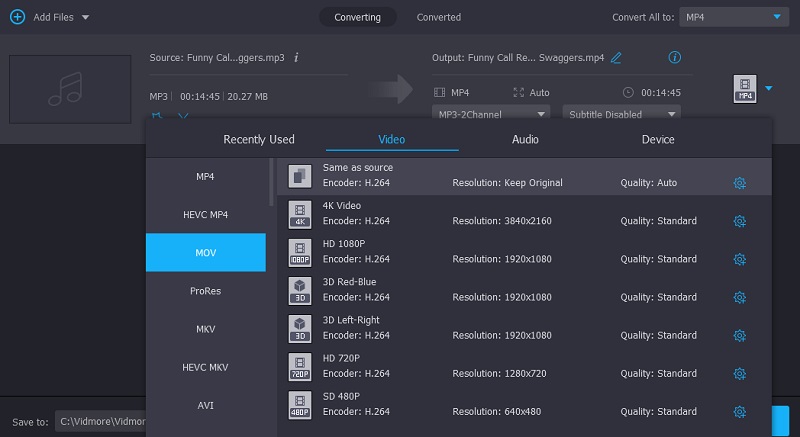Viewport: 800px width, 437px height.
Task: Switch to the Audio format tab
Action: tap(525, 139)
